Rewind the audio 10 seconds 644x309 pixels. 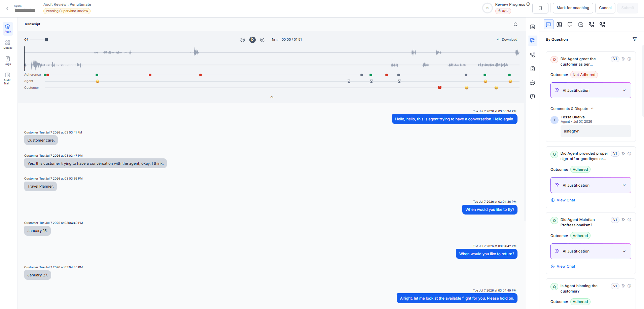click(x=242, y=40)
